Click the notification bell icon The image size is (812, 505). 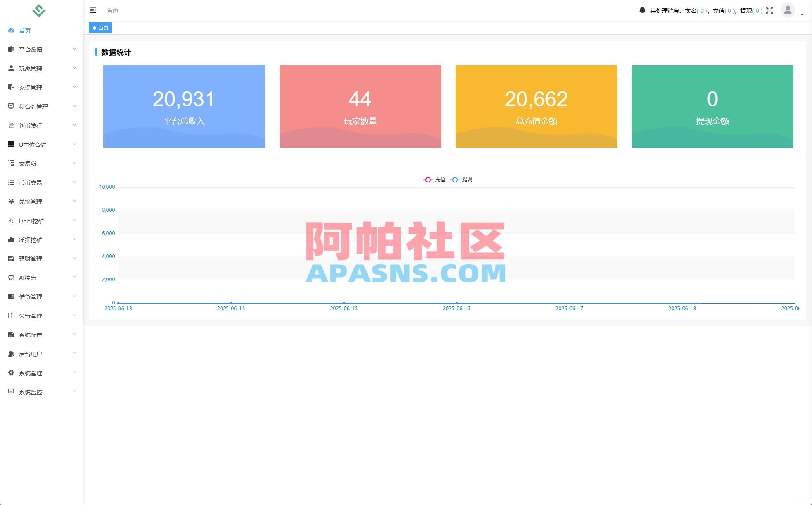click(643, 10)
